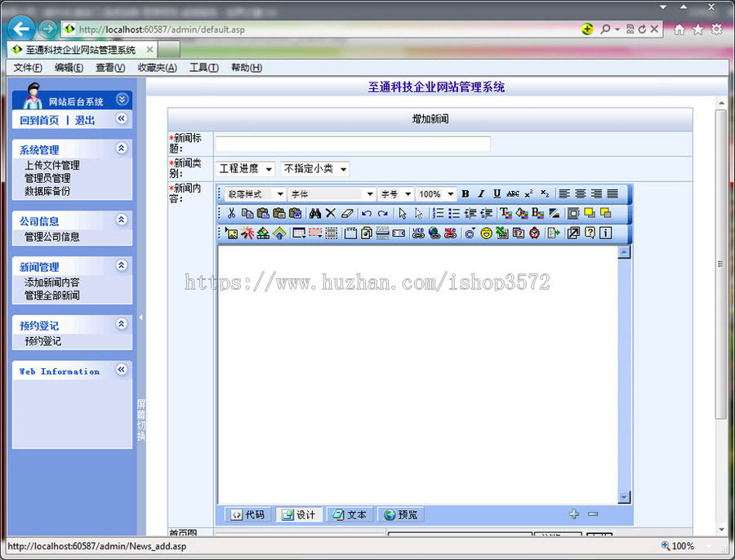Image resolution: width=735 pixels, height=560 pixels.
Task: Toggle bold formatting in the editor
Action: click(x=465, y=193)
